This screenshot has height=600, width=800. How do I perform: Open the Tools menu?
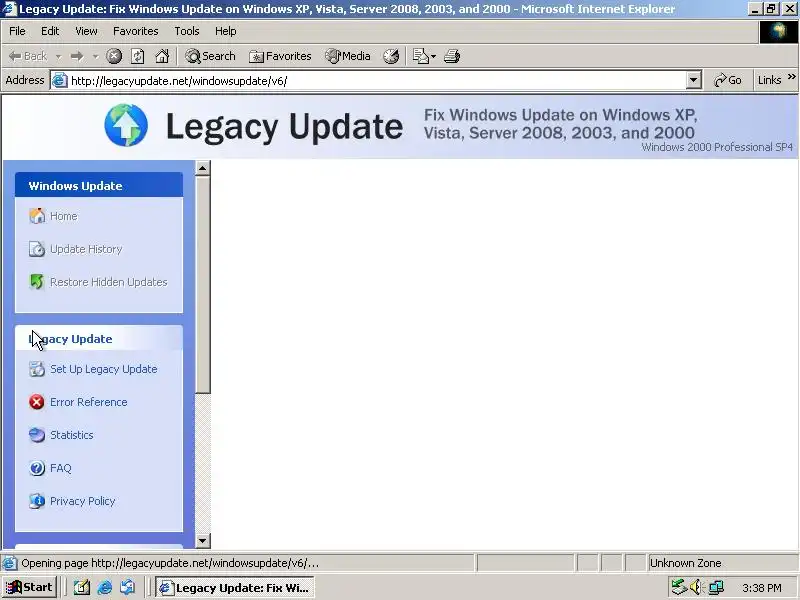point(187,31)
